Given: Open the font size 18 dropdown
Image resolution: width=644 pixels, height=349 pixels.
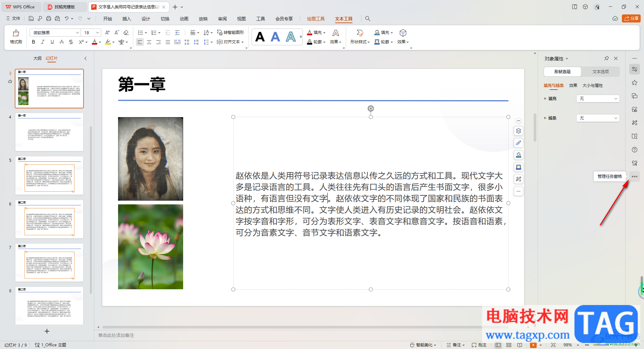Looking at the screenshot, I should 98,33.
